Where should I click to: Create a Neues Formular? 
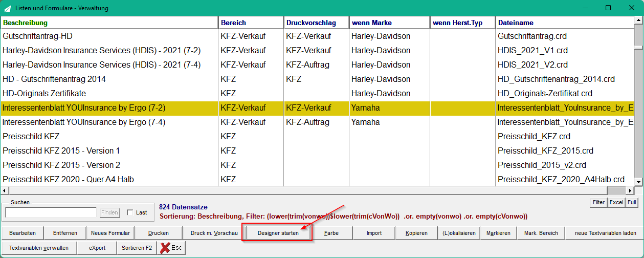(x=110, y=233)
